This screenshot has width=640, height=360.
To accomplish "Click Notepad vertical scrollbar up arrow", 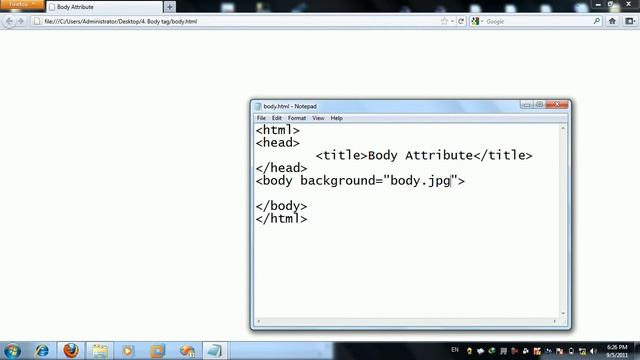I will pyautogui.click(x=563, y=128).
